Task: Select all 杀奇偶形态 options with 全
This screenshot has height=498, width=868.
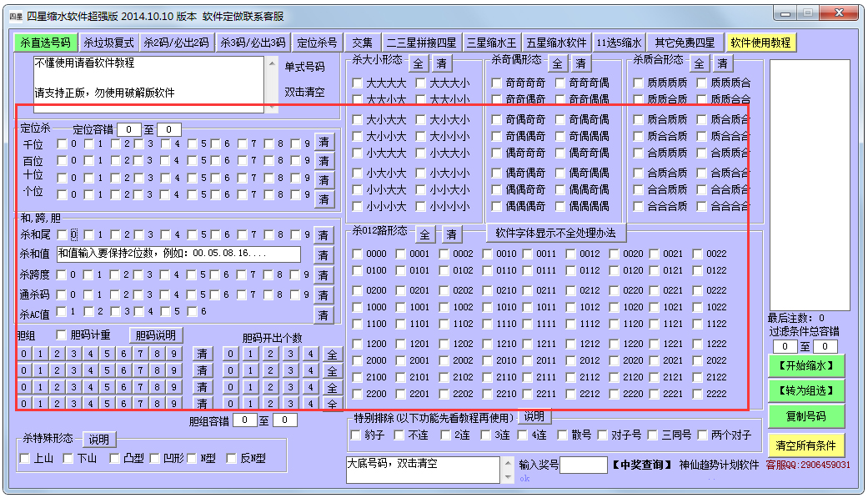Action: [x=558, y=63]
